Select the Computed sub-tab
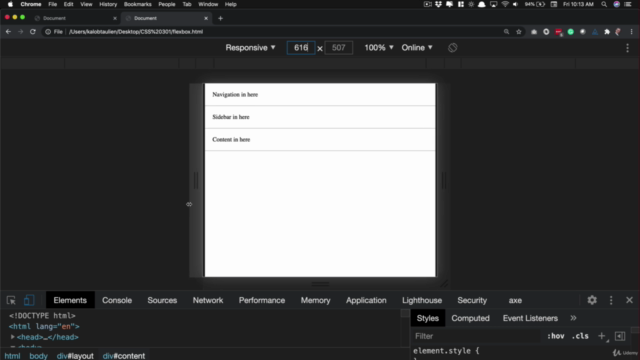Viewport: 640px width, 360px height. tap(470, 318)
